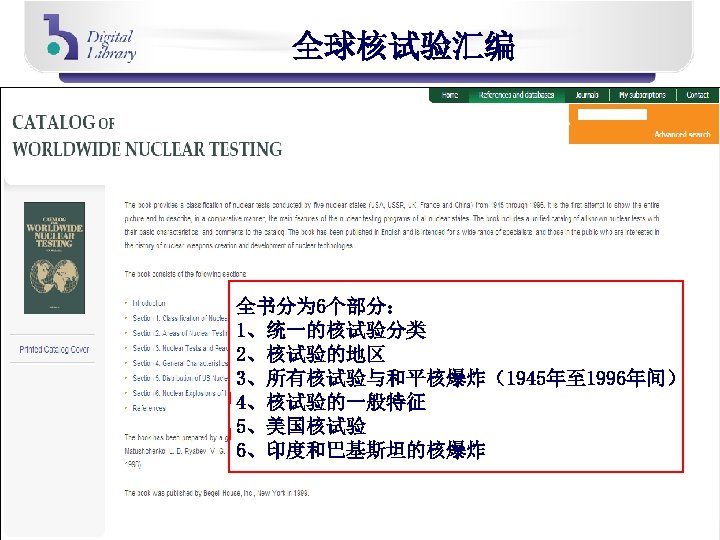
Task: Open My subscriptions tab
Action: click(642, 95)
